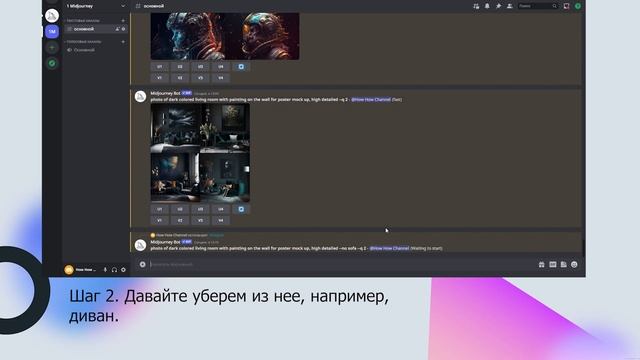Click @How How Channel mention in waiting message
Viewport: 640px width, 360px height.
click(x=389, y=248)
